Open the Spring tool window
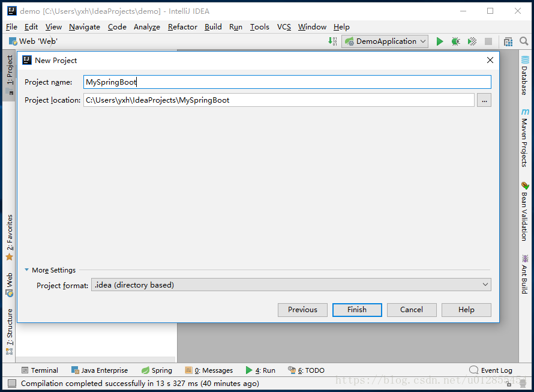Viewport: 534px width, 392px height. 157,370
